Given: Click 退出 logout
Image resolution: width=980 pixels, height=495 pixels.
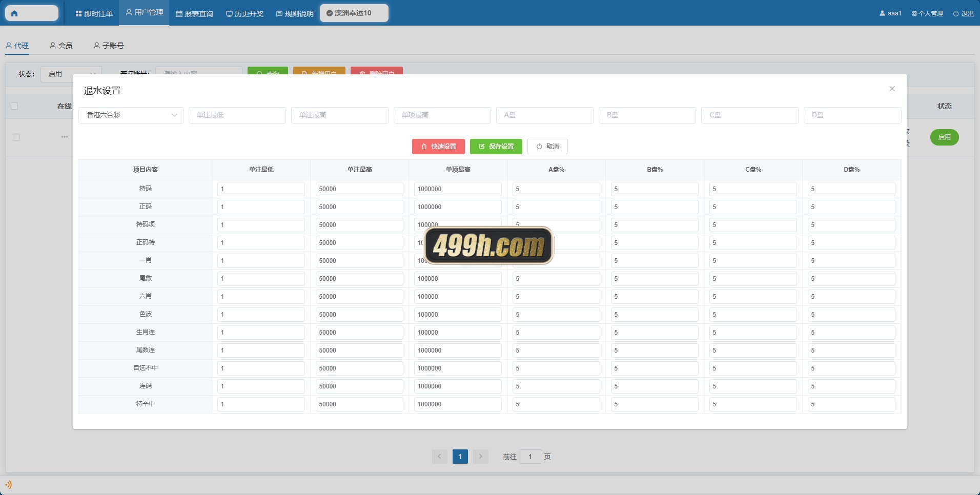Looking at the screenshot, I should click(x=964, y=14).
